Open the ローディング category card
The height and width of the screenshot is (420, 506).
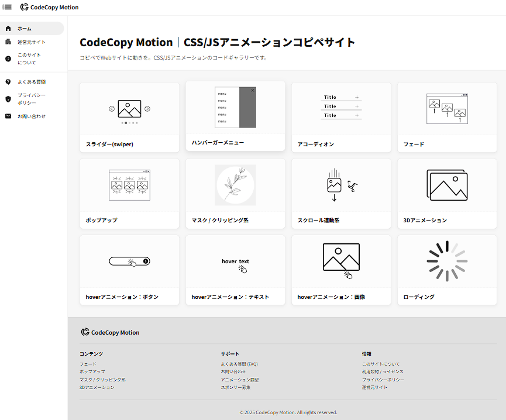447,270
